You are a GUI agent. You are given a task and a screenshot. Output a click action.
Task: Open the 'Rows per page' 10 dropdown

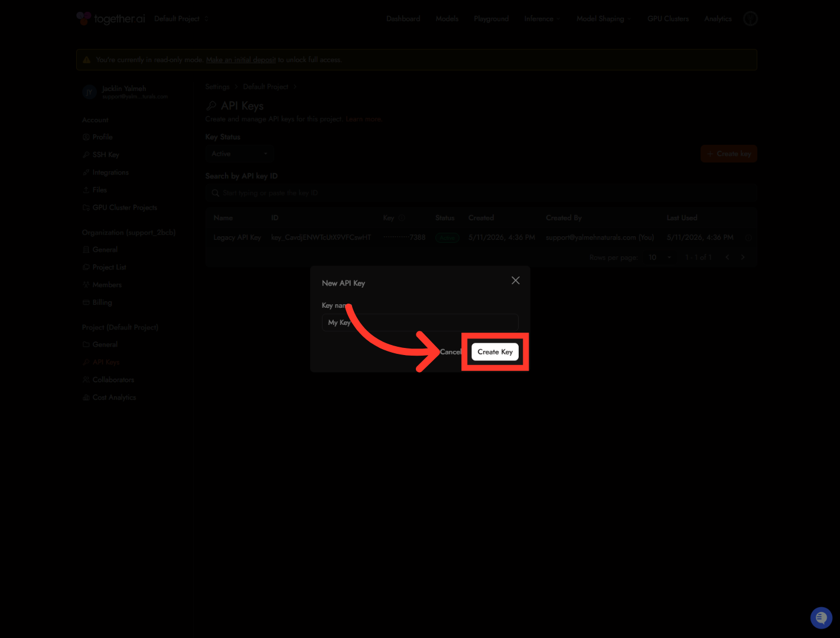[659, 258]
